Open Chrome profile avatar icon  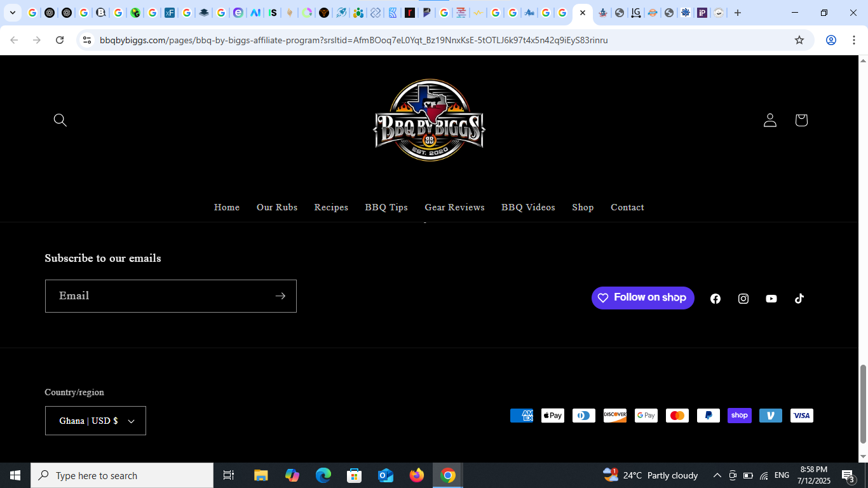click(831, 40)
